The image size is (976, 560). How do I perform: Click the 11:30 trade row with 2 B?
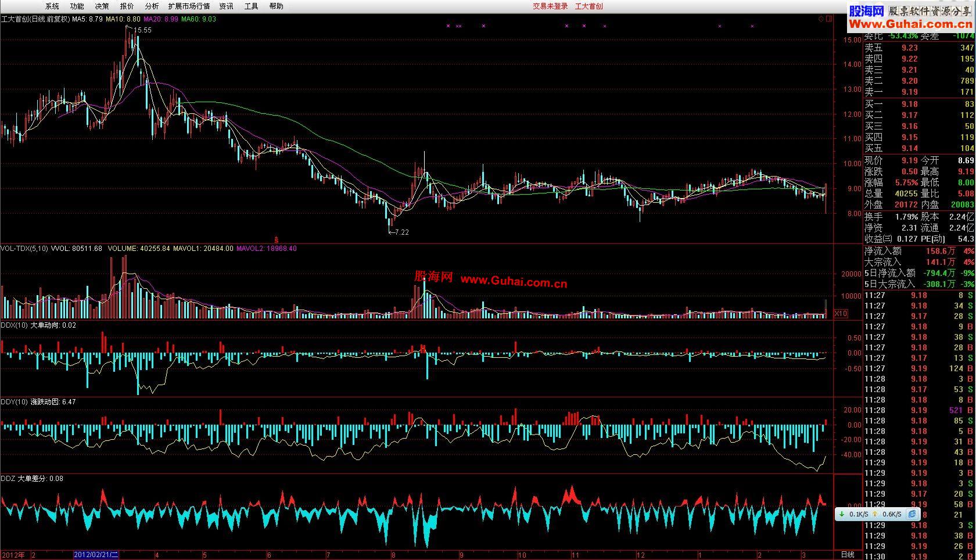pos(919,557)
